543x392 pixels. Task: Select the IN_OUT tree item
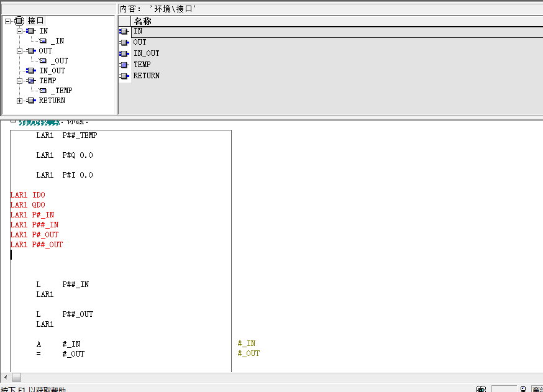click(52, 71)
